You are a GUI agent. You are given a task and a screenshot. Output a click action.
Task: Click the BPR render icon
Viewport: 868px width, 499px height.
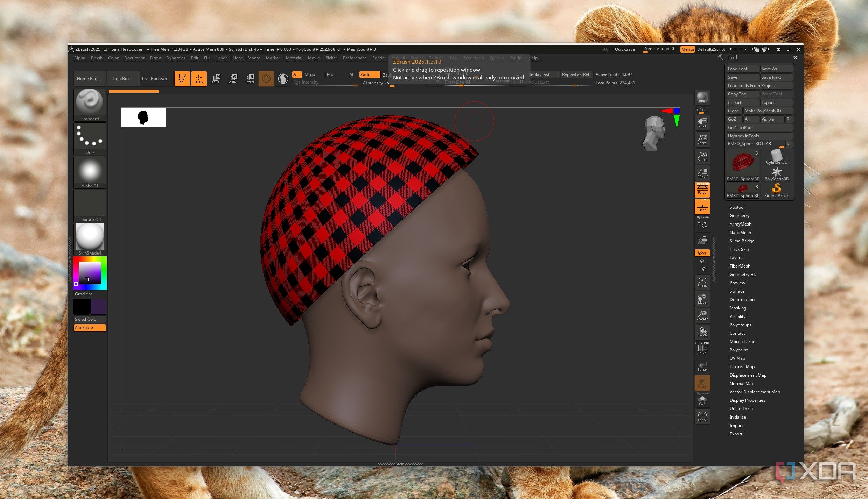pyautogui.click(x=702, y=98)
